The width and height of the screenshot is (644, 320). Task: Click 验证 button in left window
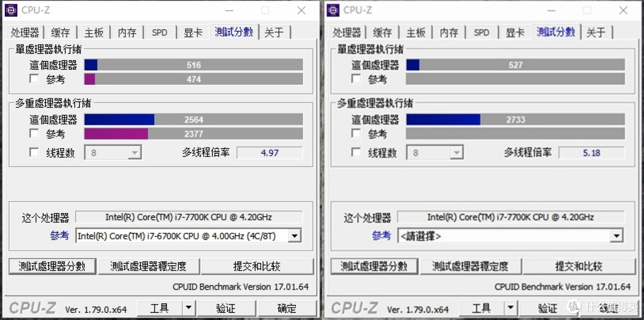tap(227, 307)
